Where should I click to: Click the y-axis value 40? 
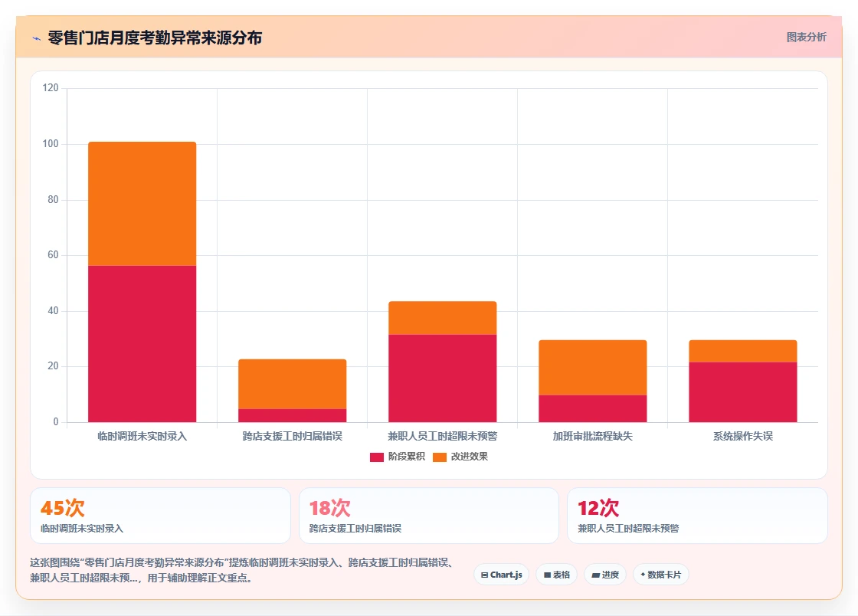[53, 311]
